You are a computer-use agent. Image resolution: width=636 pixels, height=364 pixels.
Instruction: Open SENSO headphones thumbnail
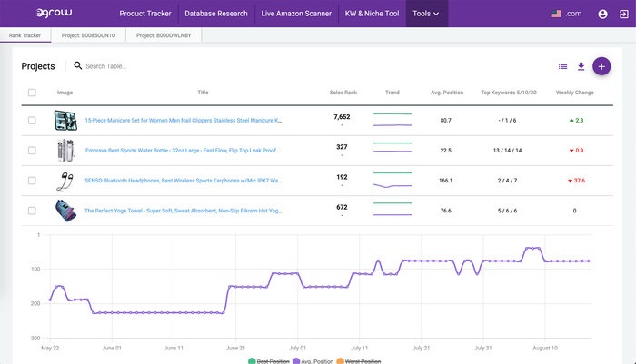tap(65, 181)
